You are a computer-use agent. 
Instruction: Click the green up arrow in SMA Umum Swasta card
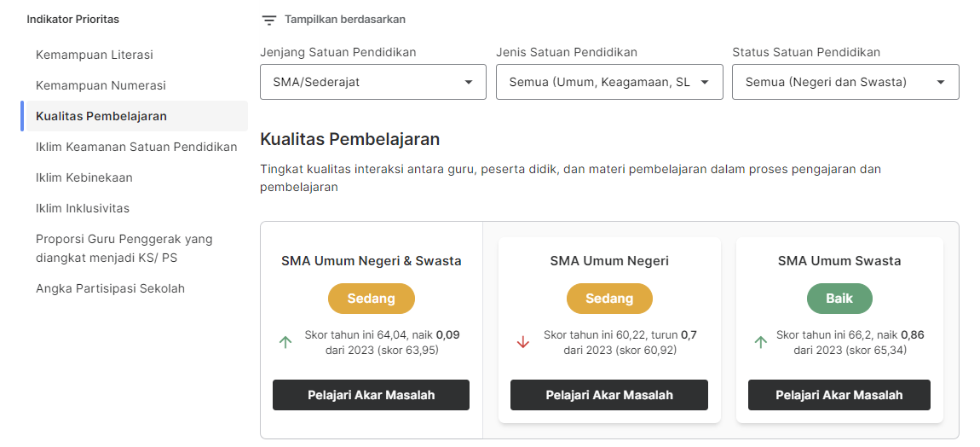coord(761,342)
